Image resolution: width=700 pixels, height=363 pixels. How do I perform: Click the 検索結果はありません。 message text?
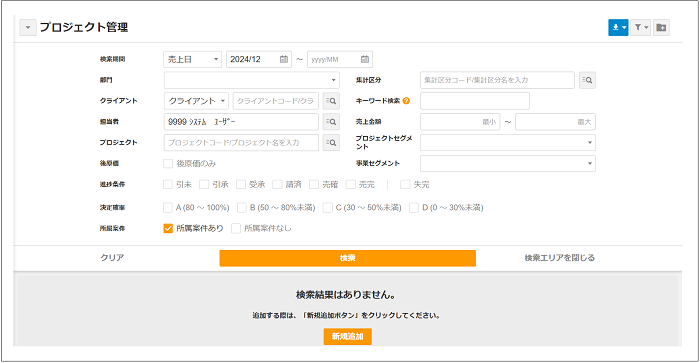pyautogui.click(x=346, y=295)
